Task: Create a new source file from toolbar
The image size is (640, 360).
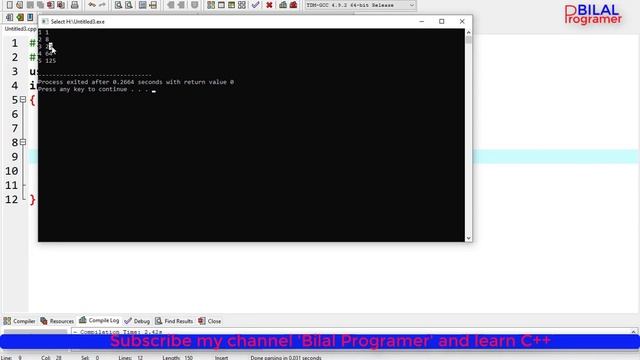Action: click(9, 5)
